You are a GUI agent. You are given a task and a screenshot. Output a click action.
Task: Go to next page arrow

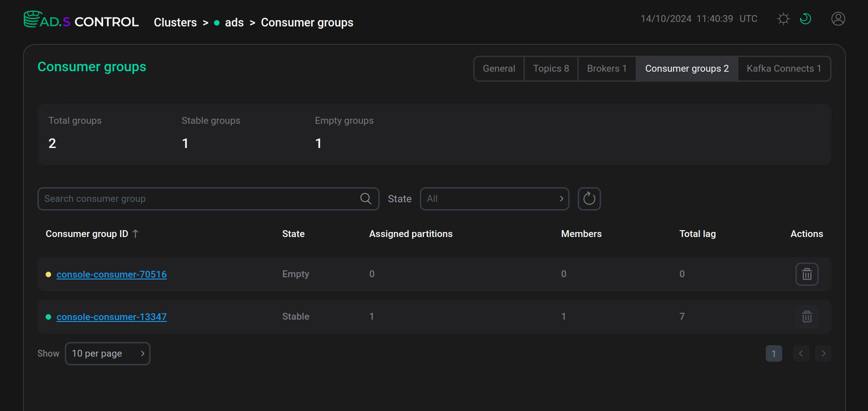click(823, 353)
